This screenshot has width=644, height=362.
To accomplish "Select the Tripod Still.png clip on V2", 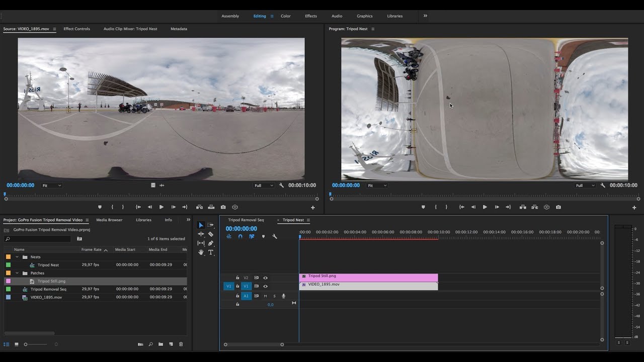I will (x=368, y=278).
